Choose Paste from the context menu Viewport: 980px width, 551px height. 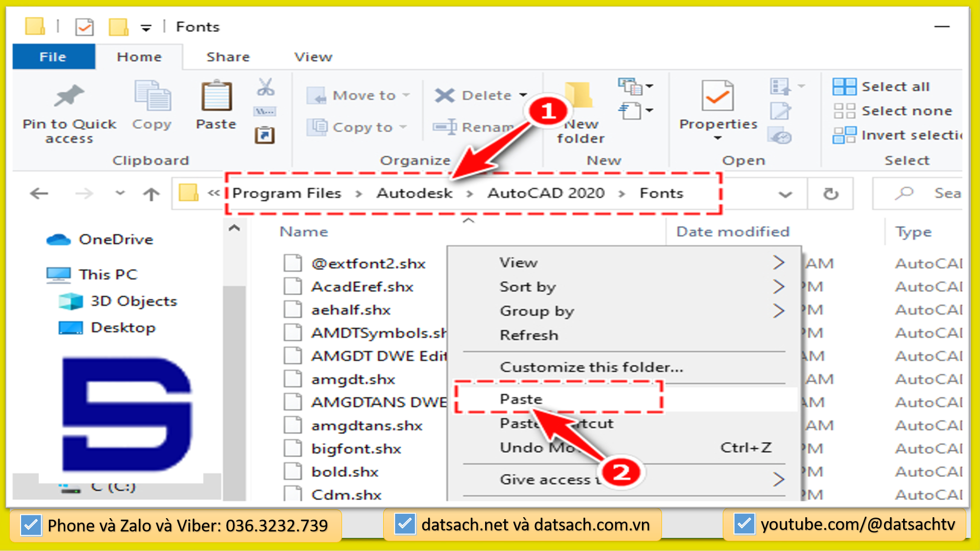[x=520, y=399]
